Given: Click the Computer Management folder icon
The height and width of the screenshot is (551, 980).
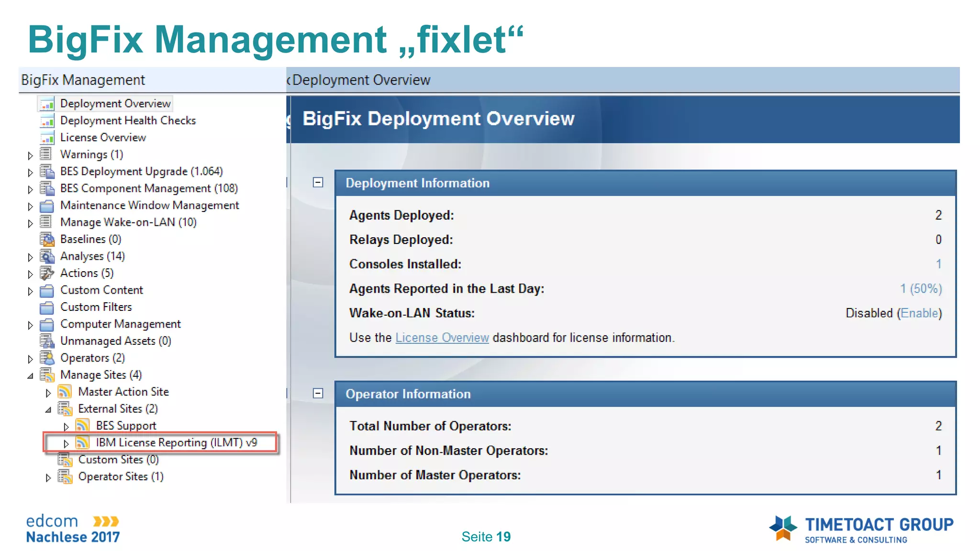Looking at the screenshot, I should pyautogui.click(x=47, y=324).
